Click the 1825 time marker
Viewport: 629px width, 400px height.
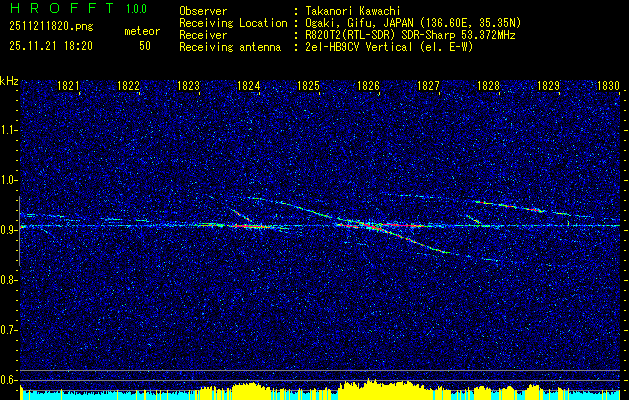(308, 86)
